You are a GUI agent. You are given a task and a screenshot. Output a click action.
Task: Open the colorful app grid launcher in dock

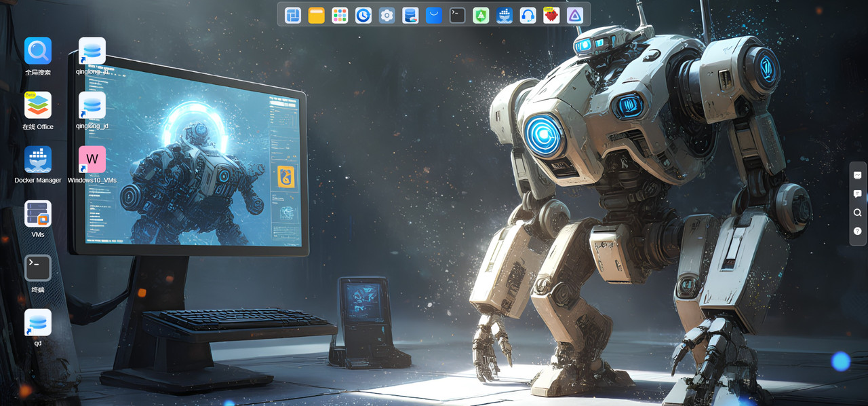[340, 15]
